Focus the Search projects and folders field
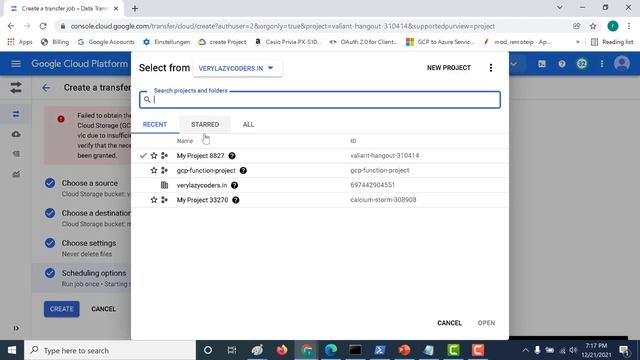This screenshot has width=640, height=360. pyautogui.click(x=320, y=100)
